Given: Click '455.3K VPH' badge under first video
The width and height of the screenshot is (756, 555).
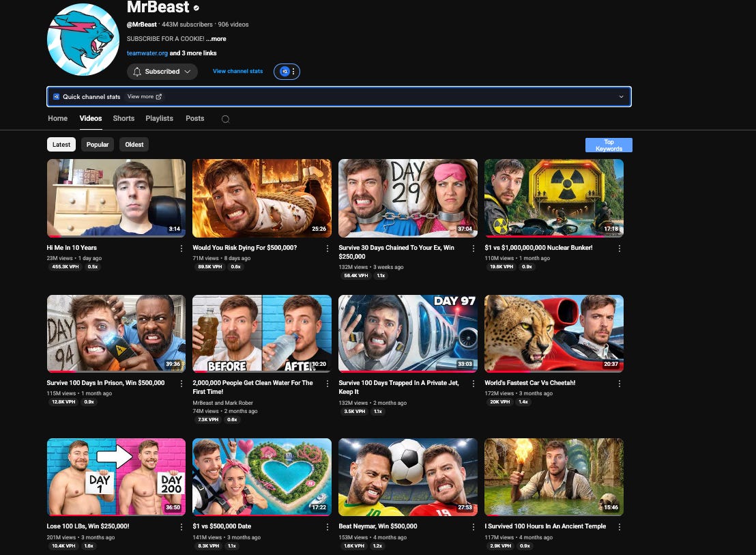Looking at the screenshot, I should coord(65,267).
